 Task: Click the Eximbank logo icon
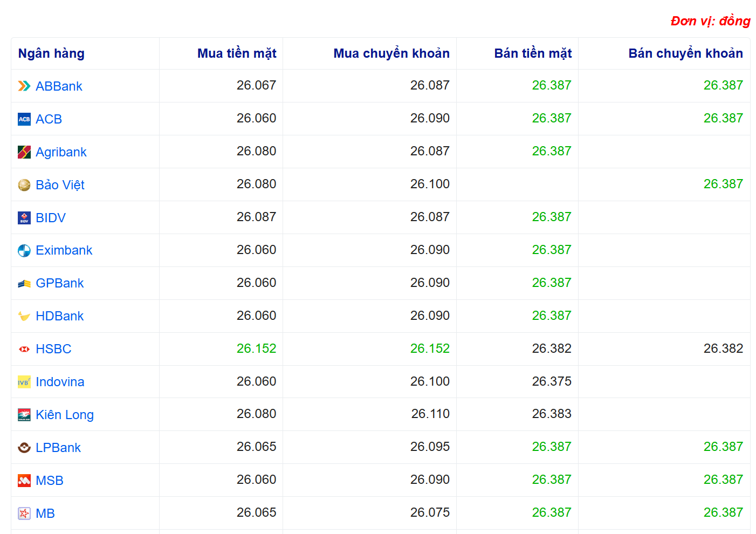point(24,251)
